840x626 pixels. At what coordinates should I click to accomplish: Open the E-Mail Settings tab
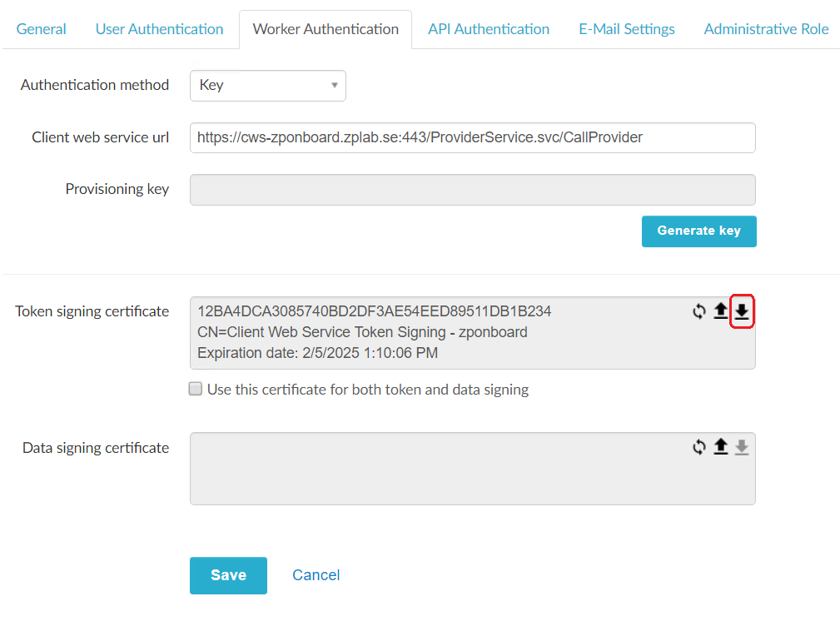(x=626, y=28)
